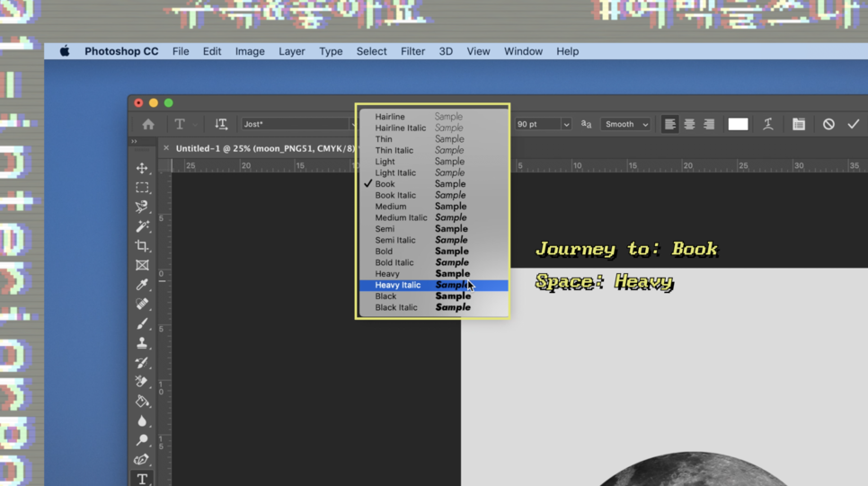Choose the Light font style
The image size is (868, 486).
click(x=433, y=162)
